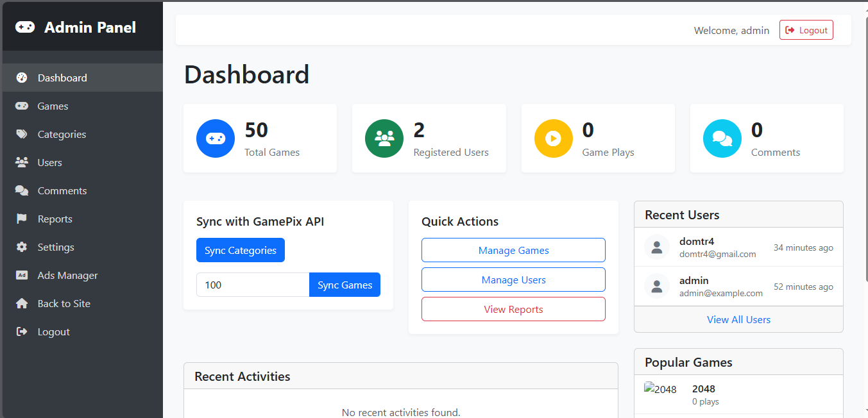
Task: Click the 0 plays text under 2048
Action: point(706,401)
